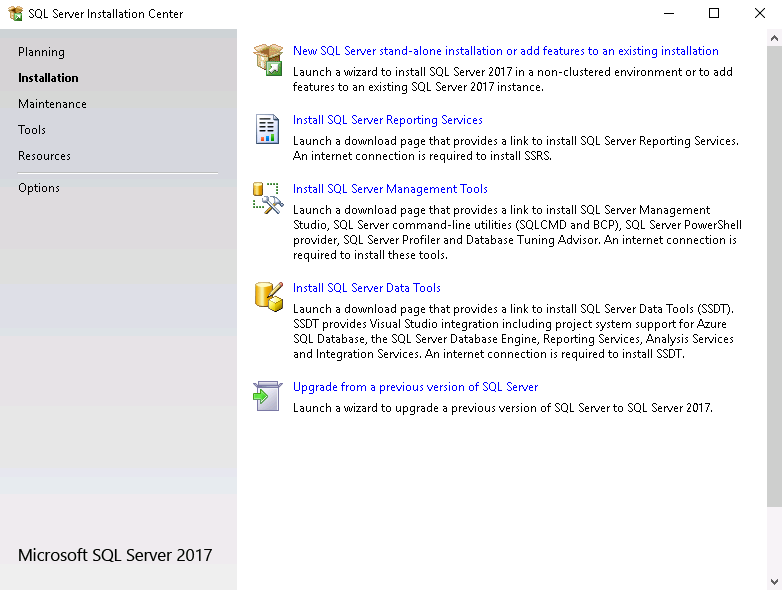
Task: Click the scrollbar up arrow
Action: click(x=774, y=38)
